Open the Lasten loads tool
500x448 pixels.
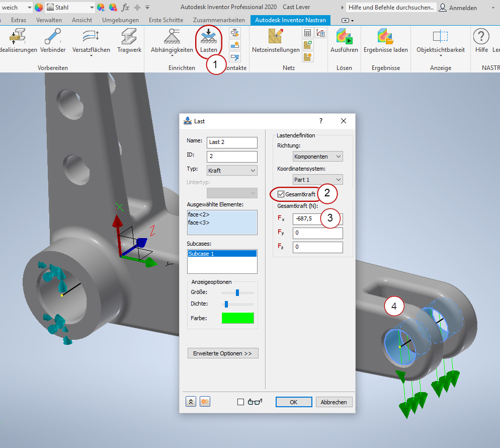[209, 40]
